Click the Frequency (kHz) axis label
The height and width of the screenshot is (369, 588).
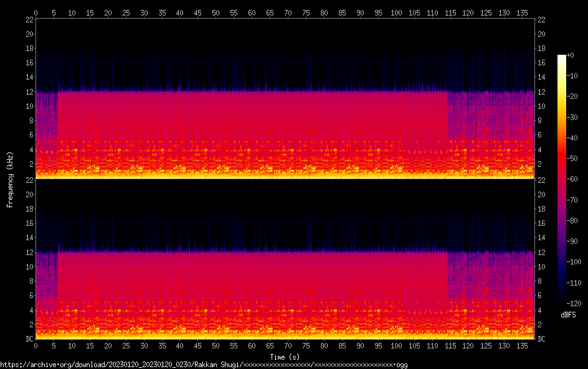pyautogui.click(x=10, y=179)
